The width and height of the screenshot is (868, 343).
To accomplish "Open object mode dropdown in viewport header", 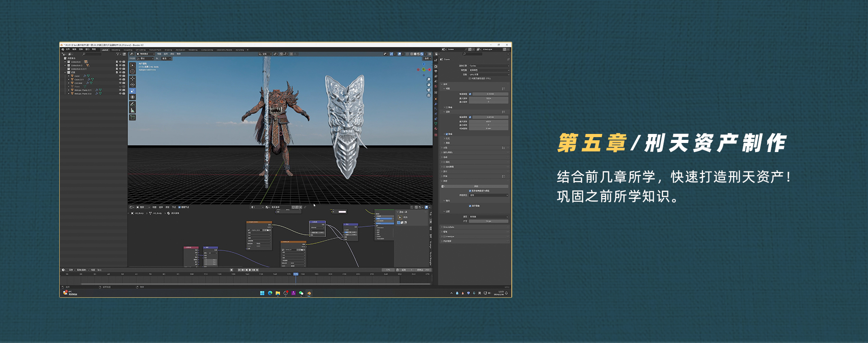I will [x=146, y=54].
